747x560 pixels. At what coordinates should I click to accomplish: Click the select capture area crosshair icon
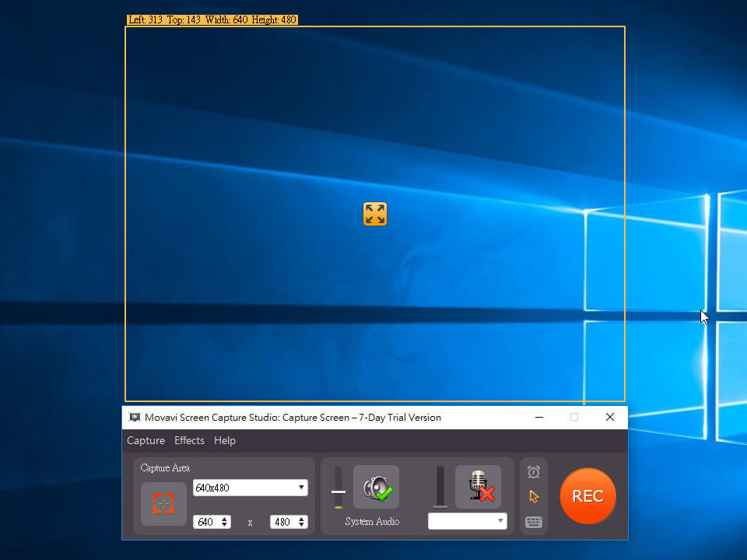pos(163,503)
